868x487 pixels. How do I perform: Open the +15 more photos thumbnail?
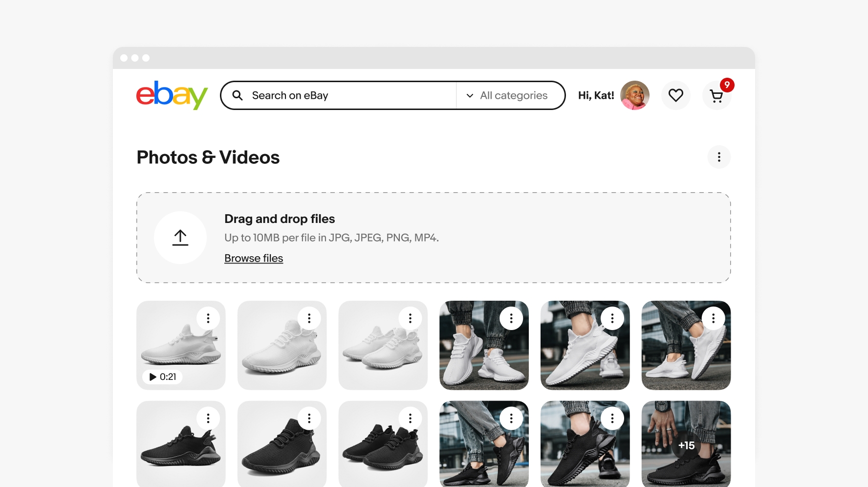click(x=686, y=445)
